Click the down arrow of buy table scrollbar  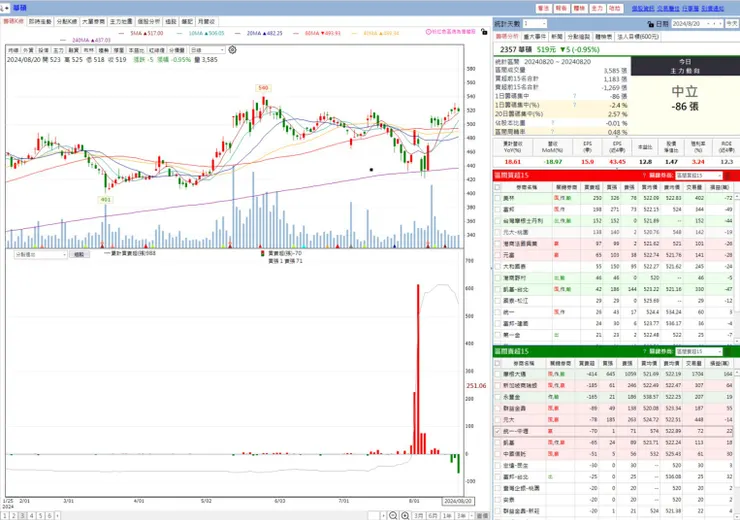[737, 340]
